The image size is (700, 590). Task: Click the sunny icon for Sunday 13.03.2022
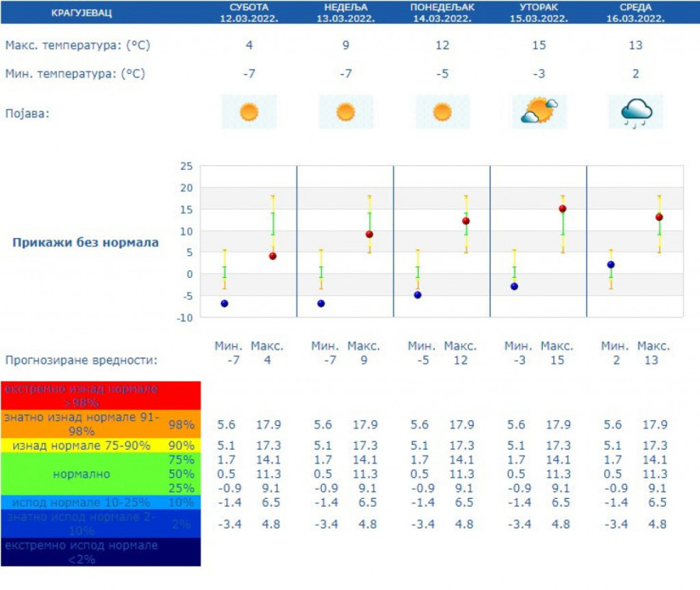tap(345, 112)
